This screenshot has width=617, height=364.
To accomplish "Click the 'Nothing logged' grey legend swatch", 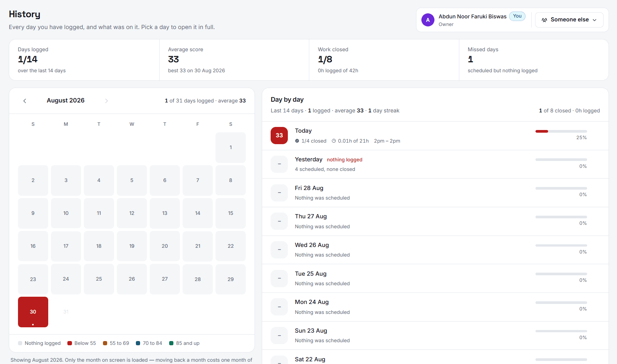I will (20, 343).
